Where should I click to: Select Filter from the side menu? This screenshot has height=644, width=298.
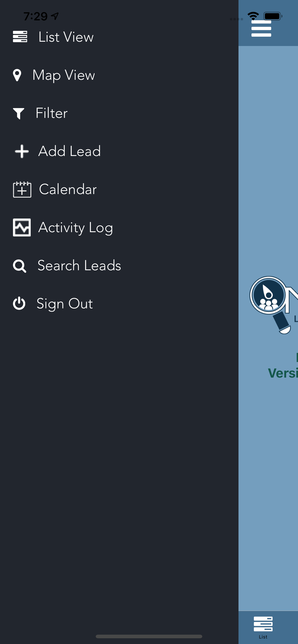pyautogui.click(x=52, y=113)
